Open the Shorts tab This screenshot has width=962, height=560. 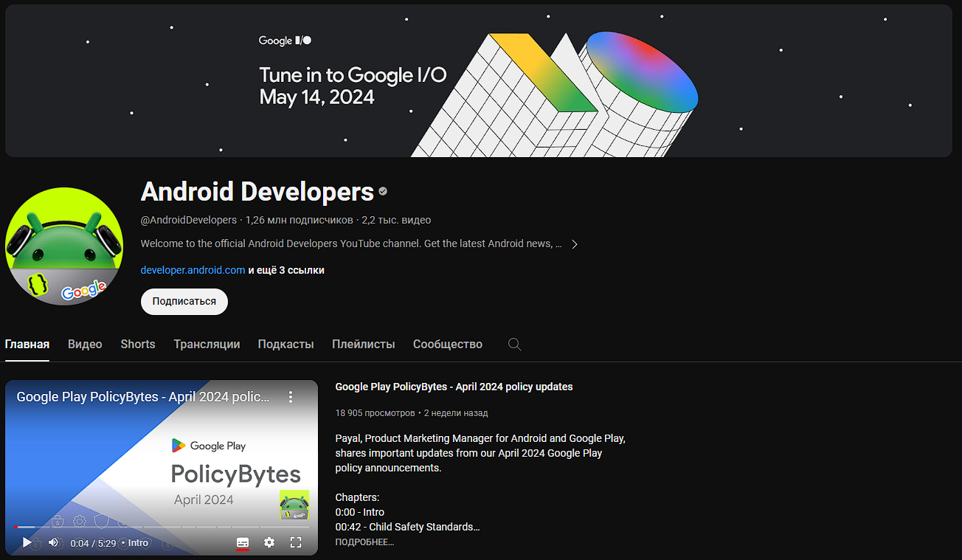(137, 344)
